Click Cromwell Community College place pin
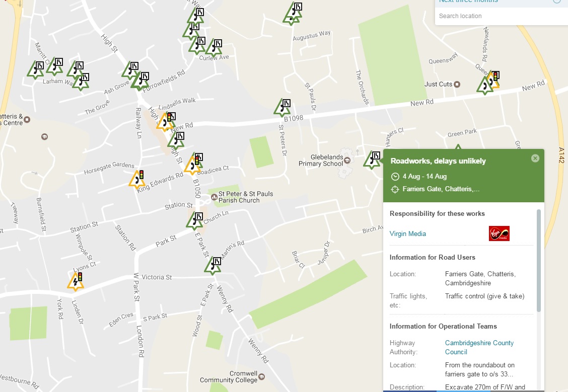 (x=261, y=377)
